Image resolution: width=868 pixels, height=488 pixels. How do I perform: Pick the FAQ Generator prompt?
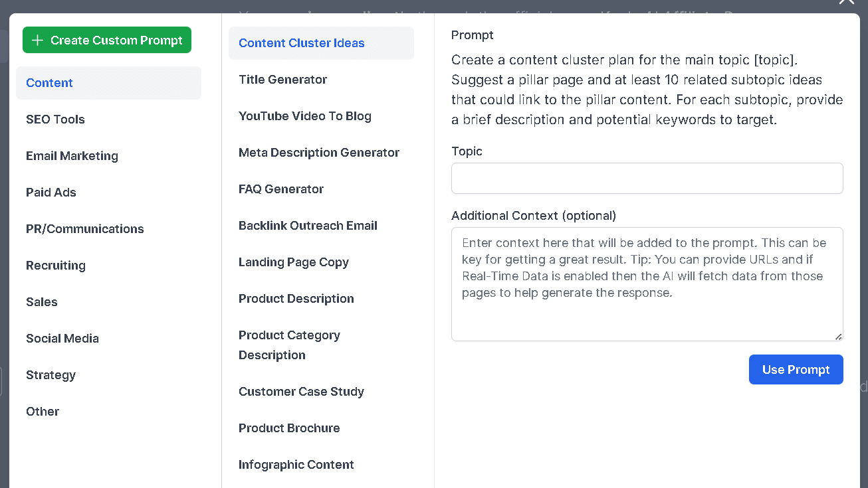[x=281, y=189]
